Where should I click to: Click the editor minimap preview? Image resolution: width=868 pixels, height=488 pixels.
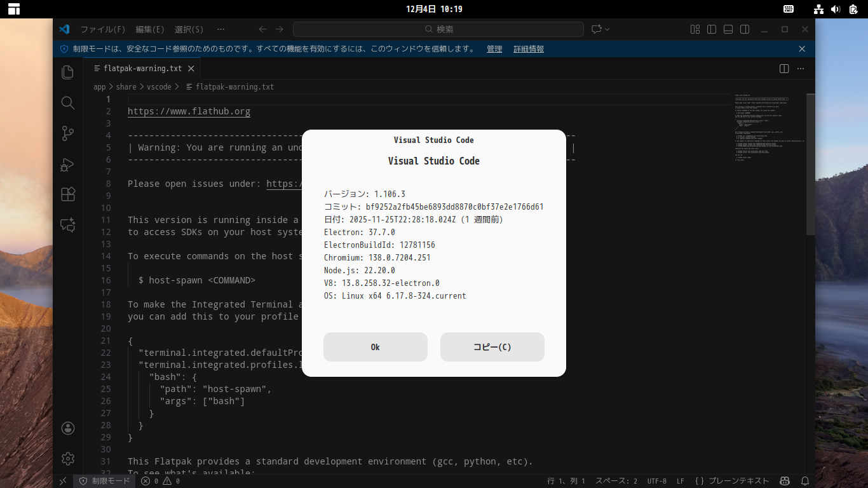pyautogui.click(x=770, y=127)
